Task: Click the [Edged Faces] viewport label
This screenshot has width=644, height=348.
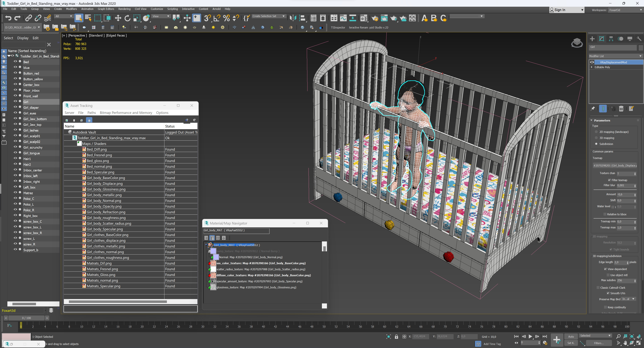Action: [116, 35]
